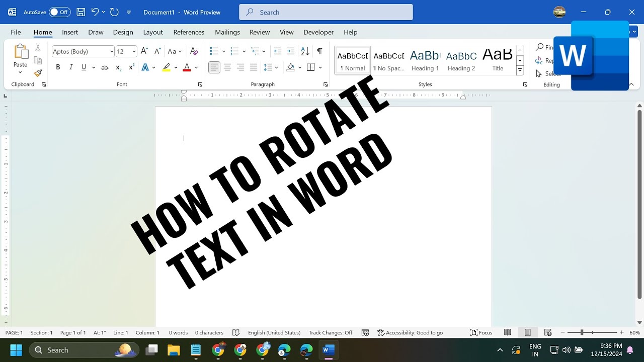Screen dimensions: 644x362
Task: Toggle AutoSave switch
Action: [59, 12]
